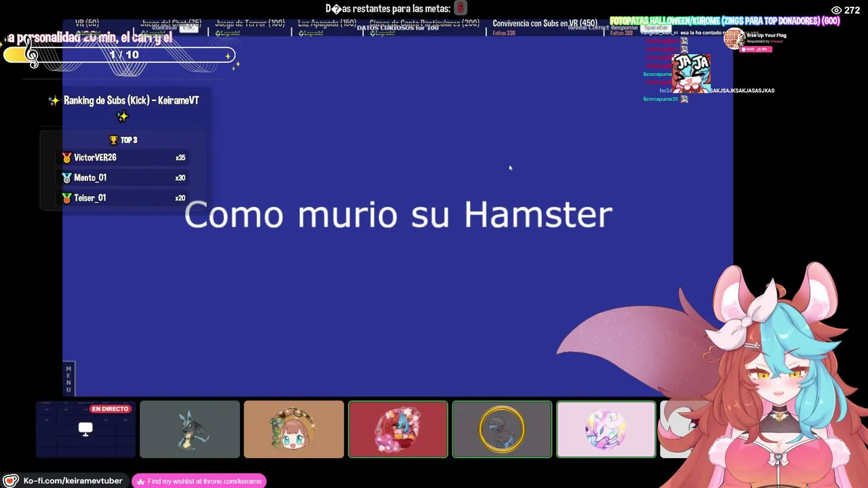Image resolution: width=868 pixels, height=488 pixels.
Task: Select the red background avatar tile
Action: (x=398, y=430)
